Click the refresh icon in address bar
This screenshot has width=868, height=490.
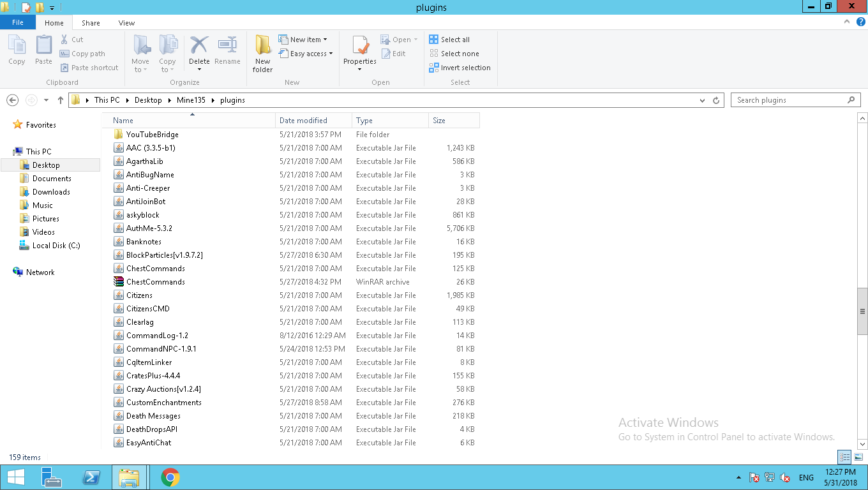716,100
